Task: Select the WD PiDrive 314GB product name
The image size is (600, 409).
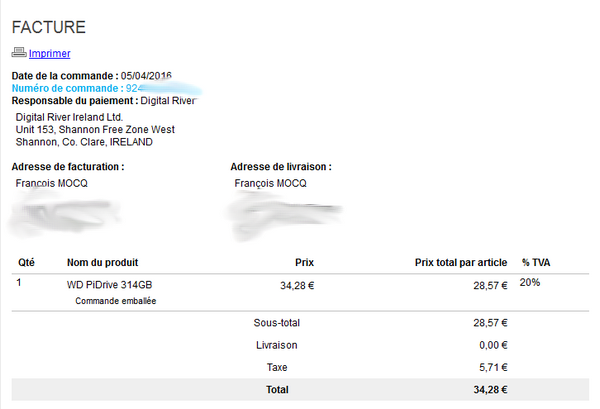Action: point(109,285)
